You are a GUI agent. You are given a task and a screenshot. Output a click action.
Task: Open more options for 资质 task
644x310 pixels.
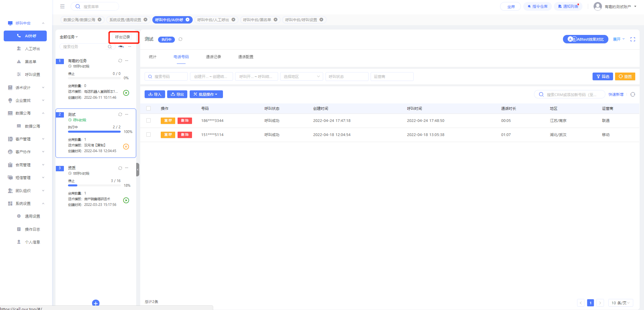[x=127, y=168]
